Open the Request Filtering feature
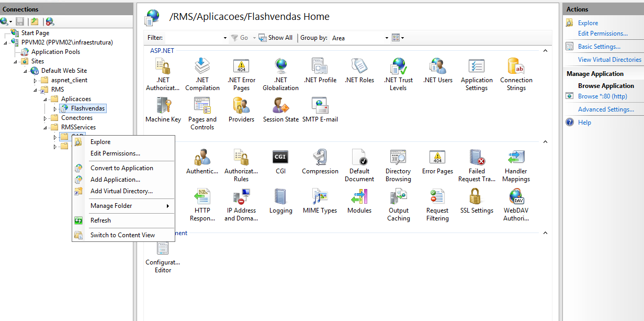The width and height of the screenshot is (644, 321). (437, 205)
